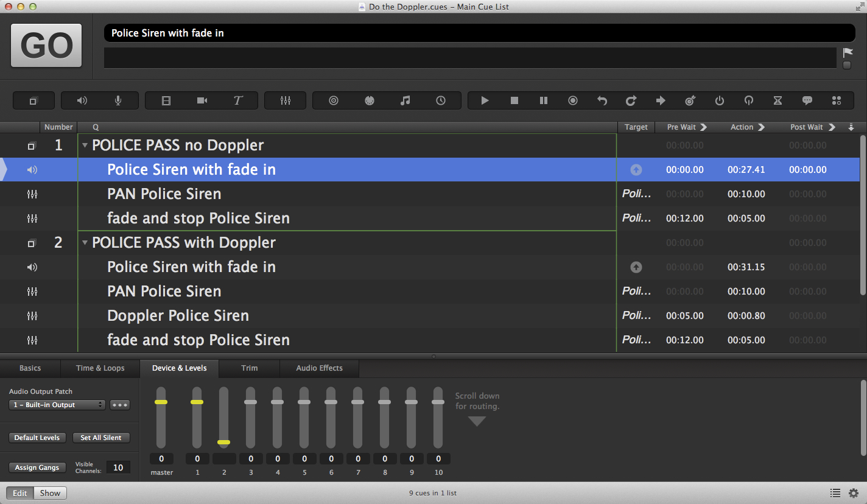Insert a Video cue from toolbar
The width and height of the screenshot is (867, 504).
tap(166, 100)
